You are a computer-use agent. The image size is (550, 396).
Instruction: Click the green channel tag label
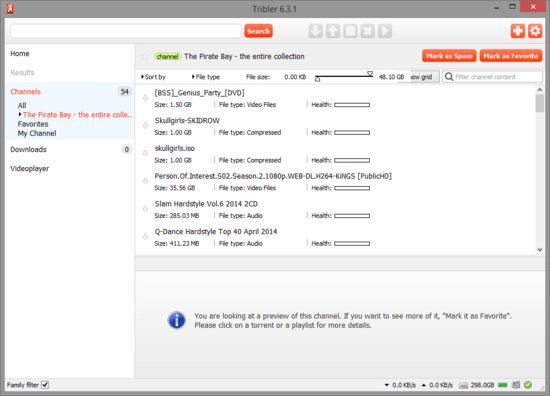point(167,56)
